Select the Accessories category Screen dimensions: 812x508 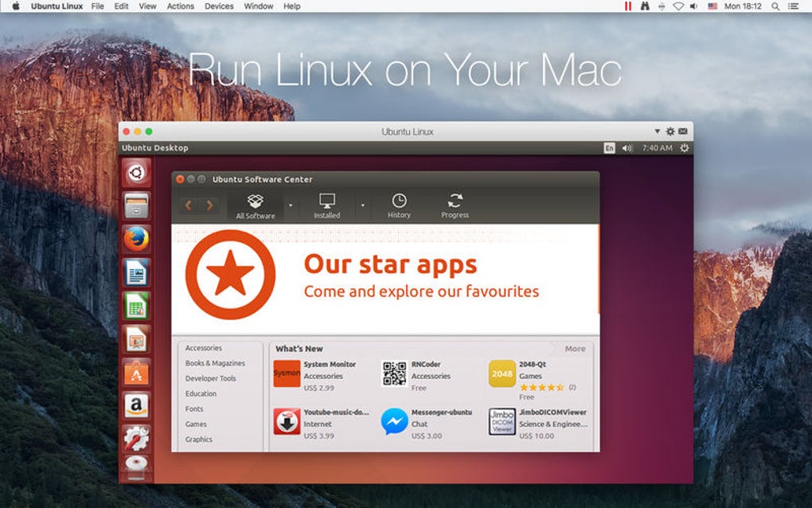point(204,348)
